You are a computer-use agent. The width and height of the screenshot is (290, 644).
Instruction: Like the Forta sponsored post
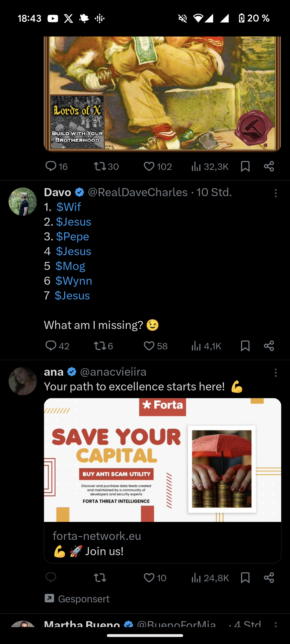click(149, 578)
